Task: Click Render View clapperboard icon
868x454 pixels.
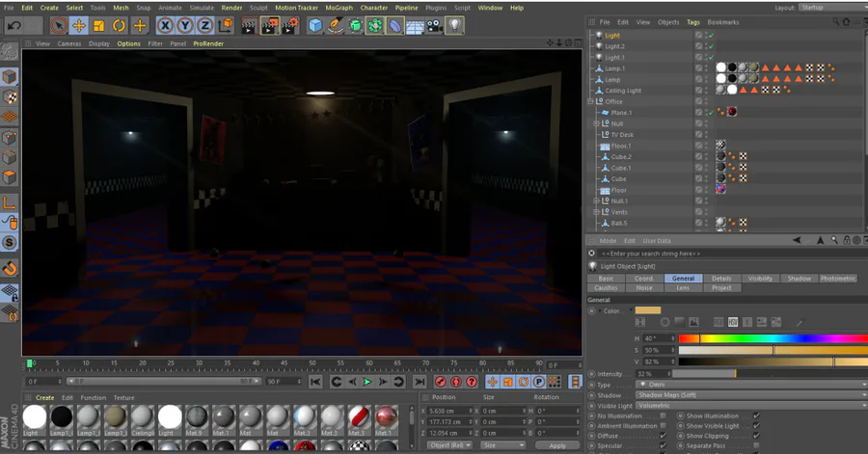Action: [250, 25]
